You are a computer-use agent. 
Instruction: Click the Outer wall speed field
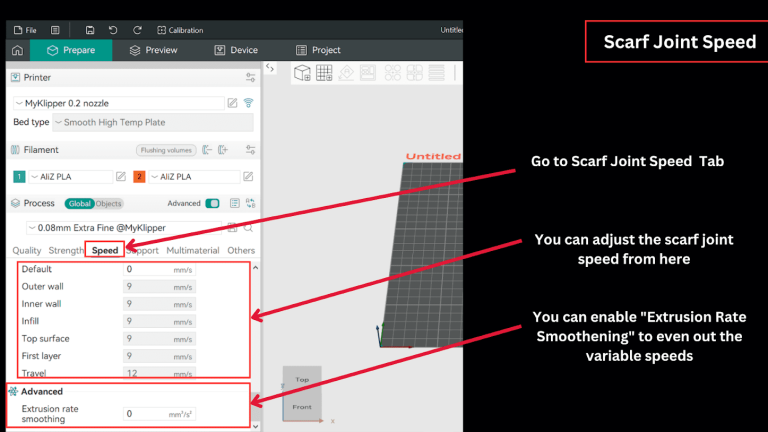click(x=159, y=287)
